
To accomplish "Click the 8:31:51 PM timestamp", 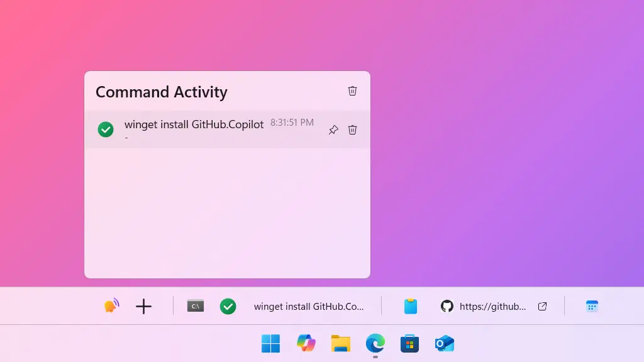I will point(292,123).
